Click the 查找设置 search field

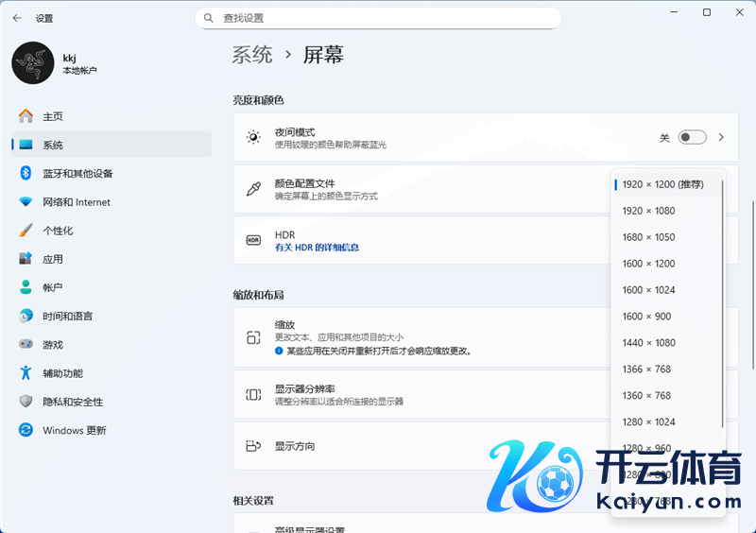coord(378,18)
